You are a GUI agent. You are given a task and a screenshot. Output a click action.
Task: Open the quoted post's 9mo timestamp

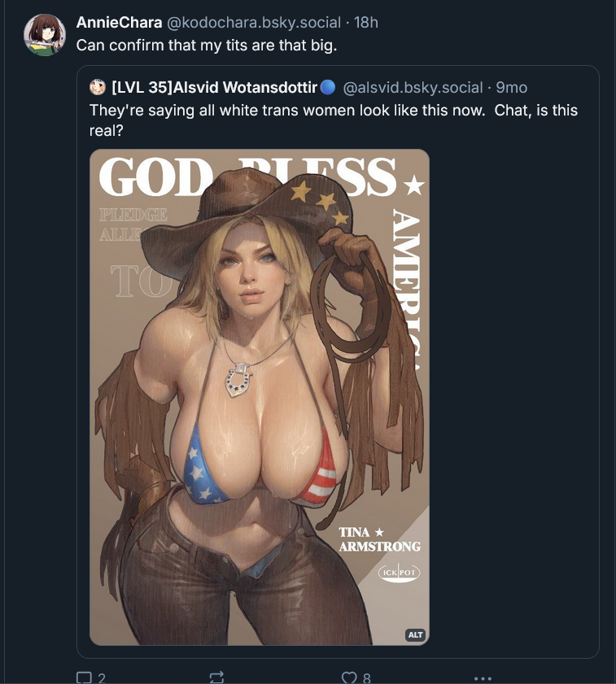coord(512,88)
